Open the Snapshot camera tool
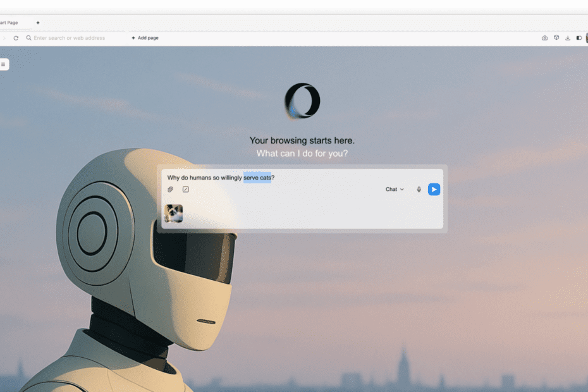 [x=544, y=38]
